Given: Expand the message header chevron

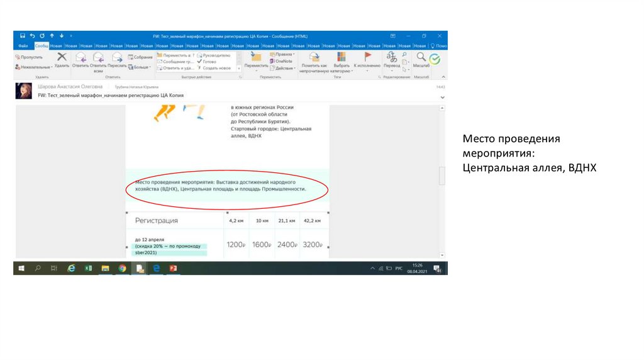Looking at the screenshot, I should coord(442,97).
